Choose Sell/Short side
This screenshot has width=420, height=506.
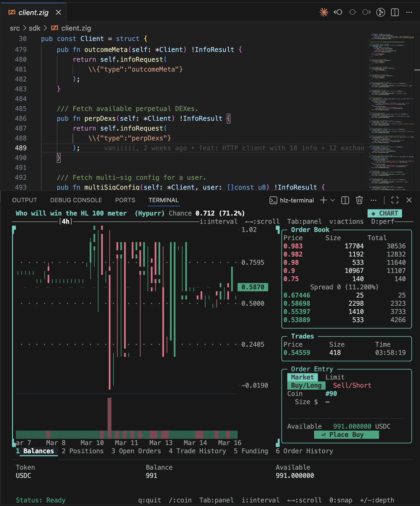(x=352, y=385)
